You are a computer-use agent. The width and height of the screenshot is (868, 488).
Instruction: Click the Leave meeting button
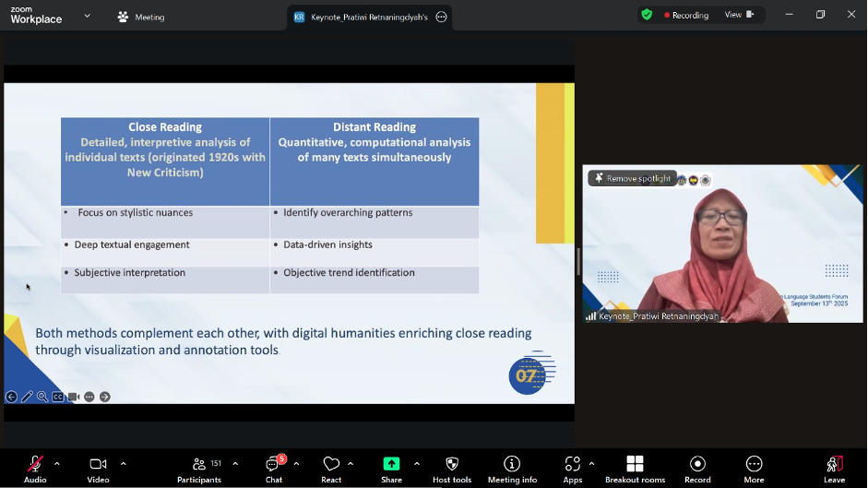click(x=834, y=464)
